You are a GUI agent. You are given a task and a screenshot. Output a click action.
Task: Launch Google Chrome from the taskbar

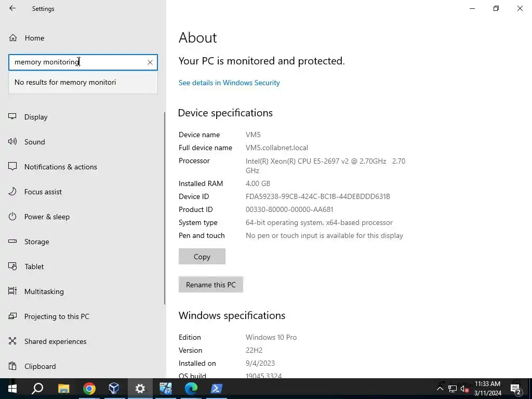pos(89,389)
